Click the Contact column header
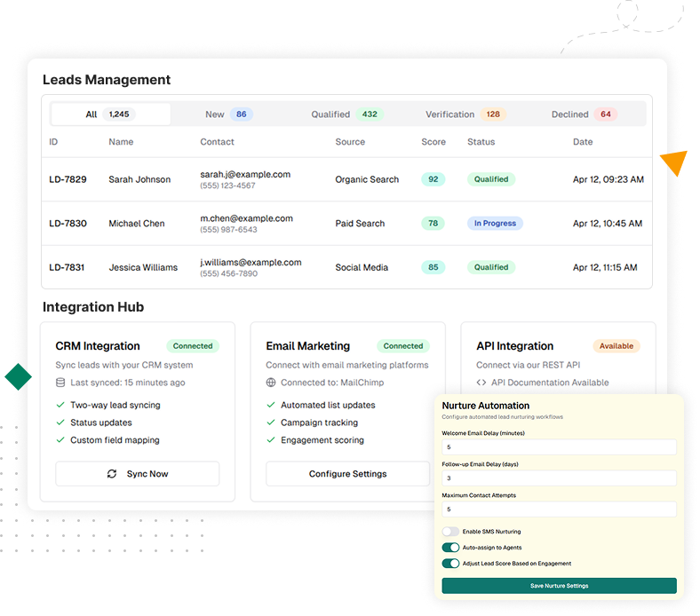Screen dimensions: 700x616 pyautogui.click(x=217, y=142)
